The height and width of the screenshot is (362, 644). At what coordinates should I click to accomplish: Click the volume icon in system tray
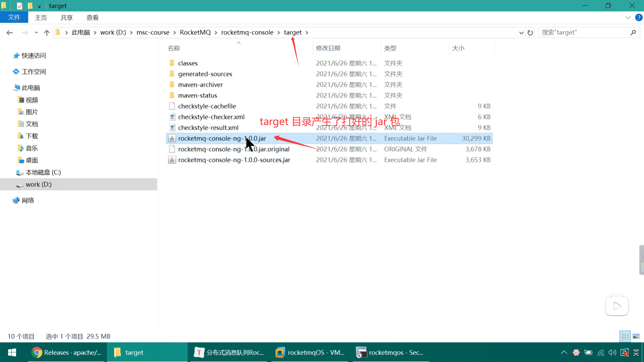[612, 352]
